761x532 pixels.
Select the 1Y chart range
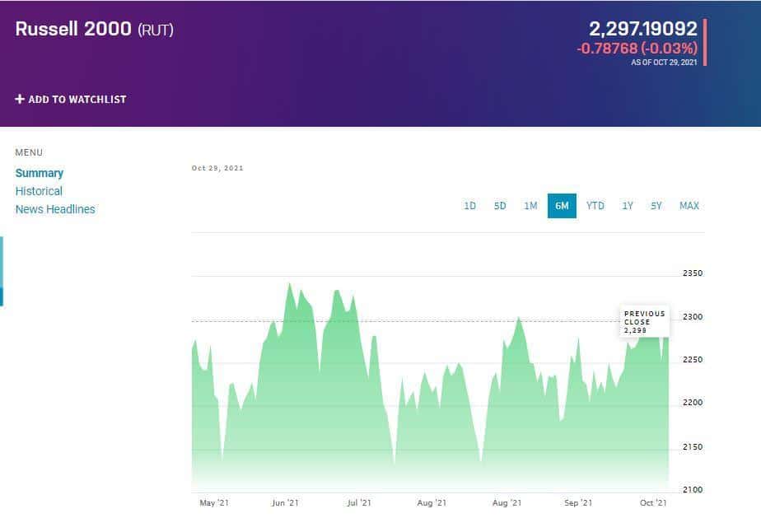pos(628,206)
